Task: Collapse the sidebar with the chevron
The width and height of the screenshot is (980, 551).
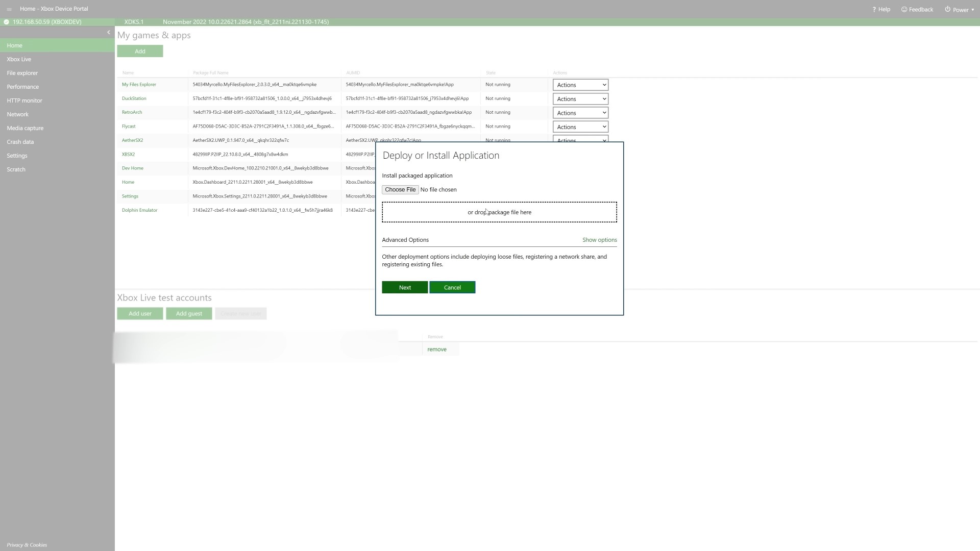Action: click(x=108, y=32)
